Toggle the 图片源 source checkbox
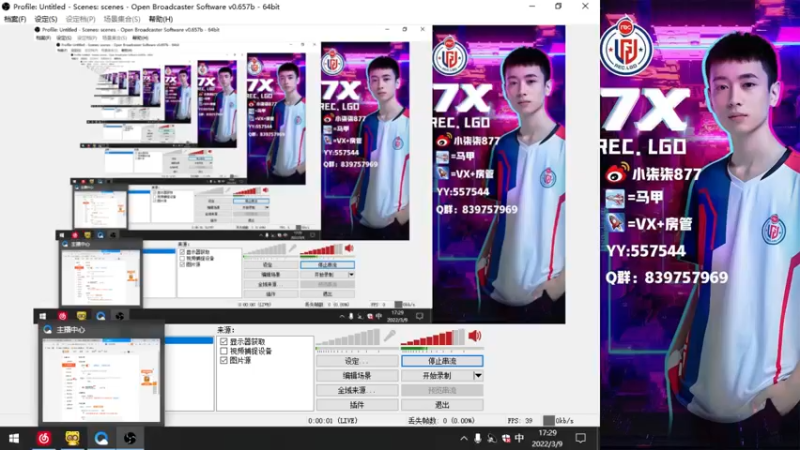The image size is (800, 450). 223,360
